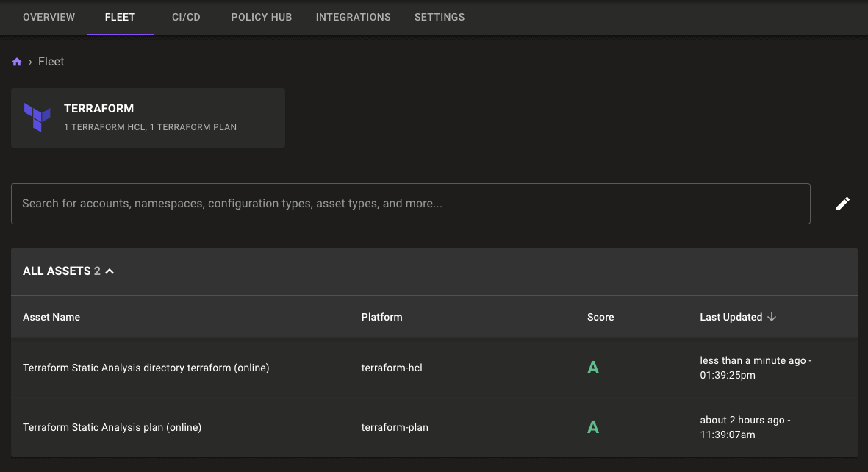Open the Terraform Static Analysis plan asset
The image size is (868, 472).
point(112,427)
